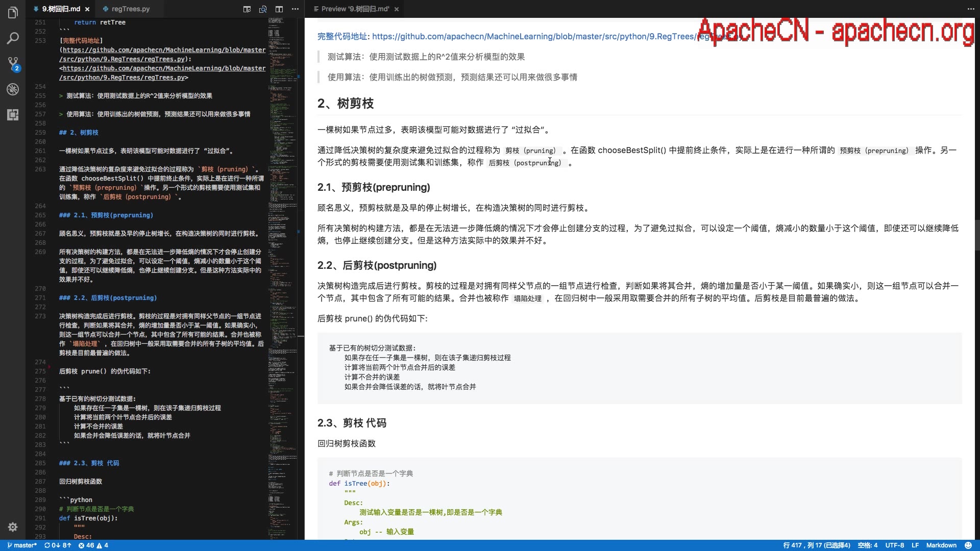This screenshot has width=980, height=551.
Task: Open the Source Control view with badge 2
Action: tap(13, 64)
